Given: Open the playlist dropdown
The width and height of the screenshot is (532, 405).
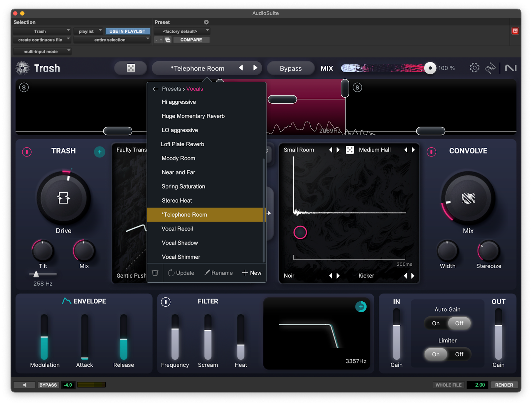Looking at the screenshot, I should (x=88, y=31).
